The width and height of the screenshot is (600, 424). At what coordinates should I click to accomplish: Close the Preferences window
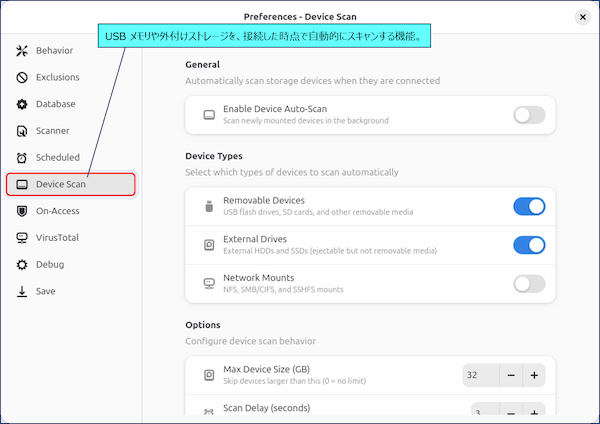click(x=582, y=17)
